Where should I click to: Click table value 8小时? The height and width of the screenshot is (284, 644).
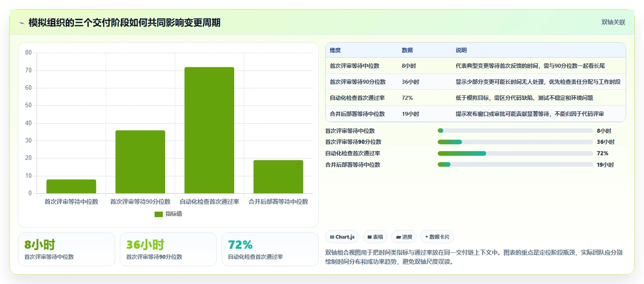click(409, 66)
